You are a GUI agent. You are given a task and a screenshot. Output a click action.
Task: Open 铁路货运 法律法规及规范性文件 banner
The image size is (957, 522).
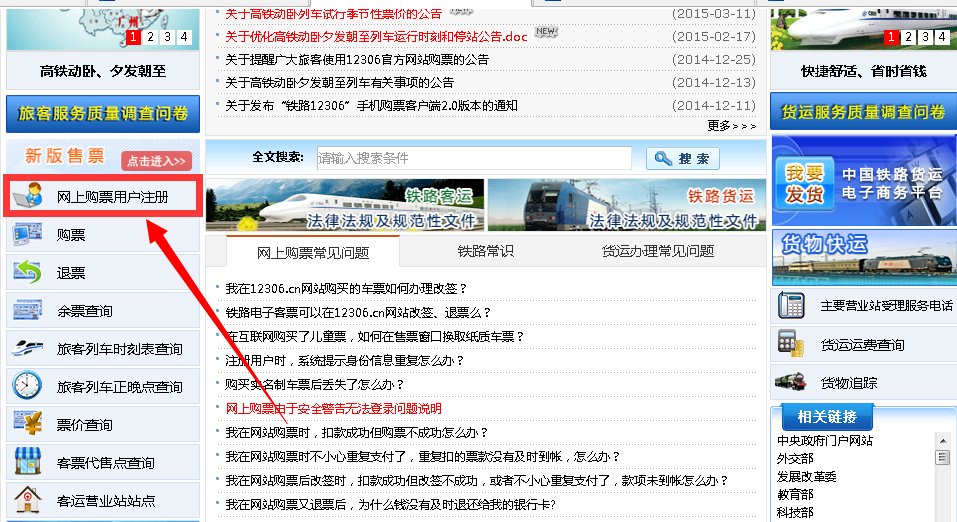click(x=626, y=205)
